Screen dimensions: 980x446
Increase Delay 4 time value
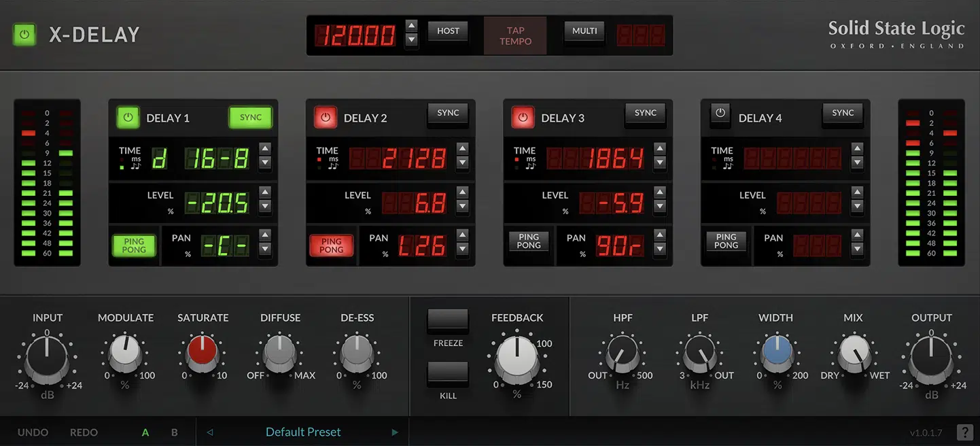pyautogui.click(x=858, y=149)
